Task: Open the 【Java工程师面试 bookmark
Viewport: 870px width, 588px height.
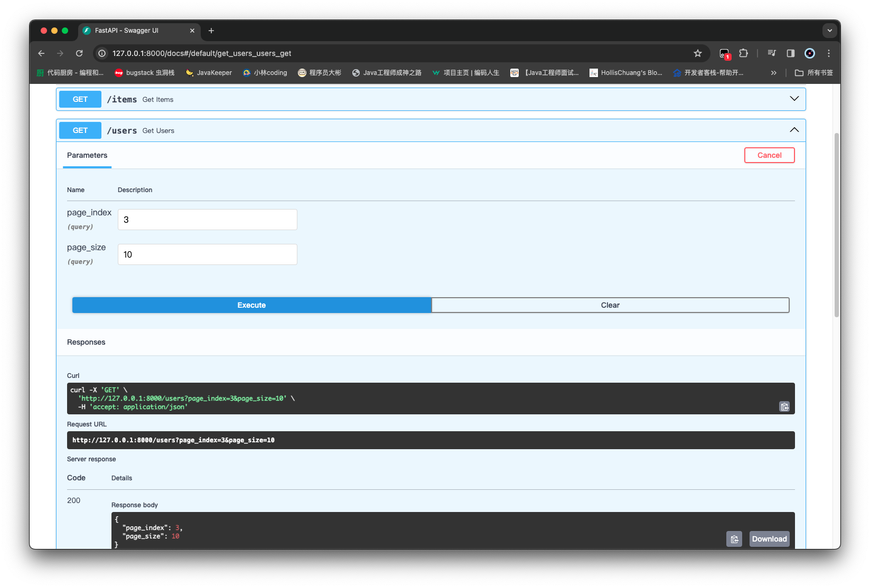Action: pyautogui.click(x=544, y=73)
